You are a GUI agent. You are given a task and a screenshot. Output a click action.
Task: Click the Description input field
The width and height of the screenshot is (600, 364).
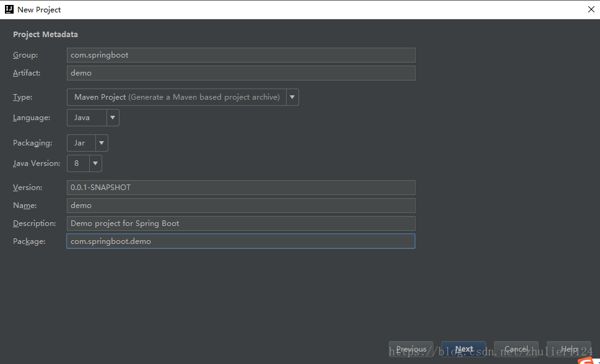241,223
